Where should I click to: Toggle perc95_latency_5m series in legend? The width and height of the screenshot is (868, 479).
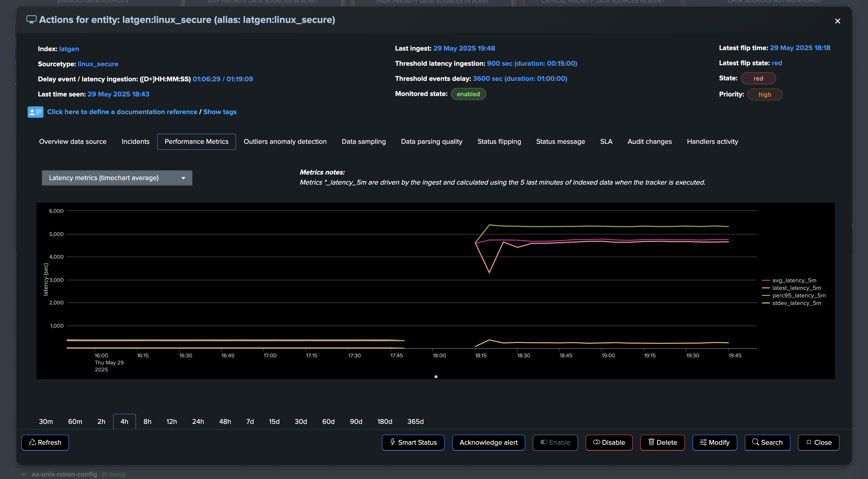tap(798, 295)
